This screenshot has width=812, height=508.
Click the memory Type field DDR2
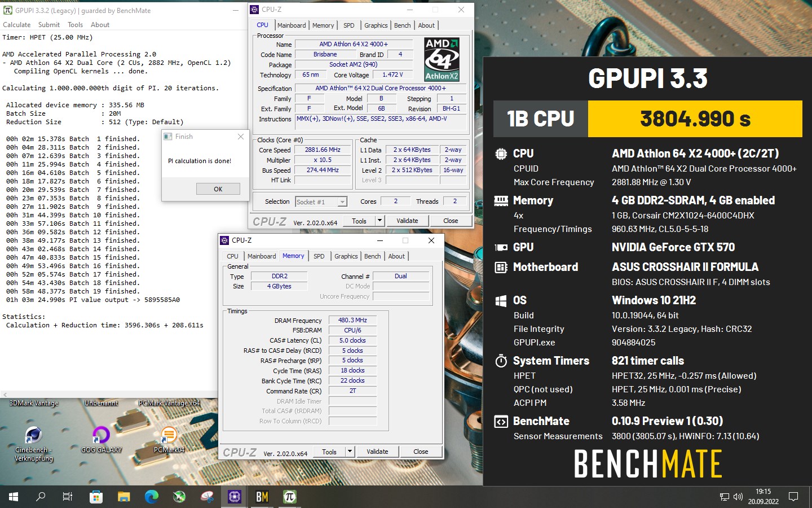pos(280,276)
